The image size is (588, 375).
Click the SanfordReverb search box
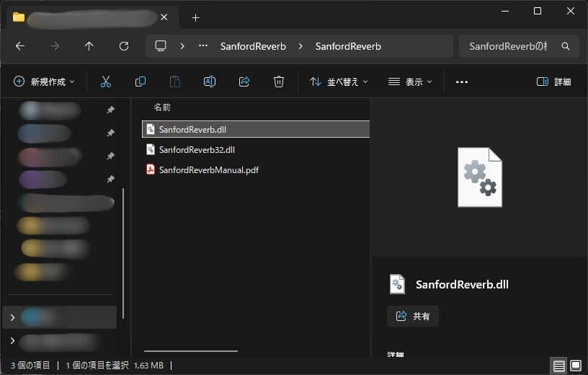pos(512,46)
